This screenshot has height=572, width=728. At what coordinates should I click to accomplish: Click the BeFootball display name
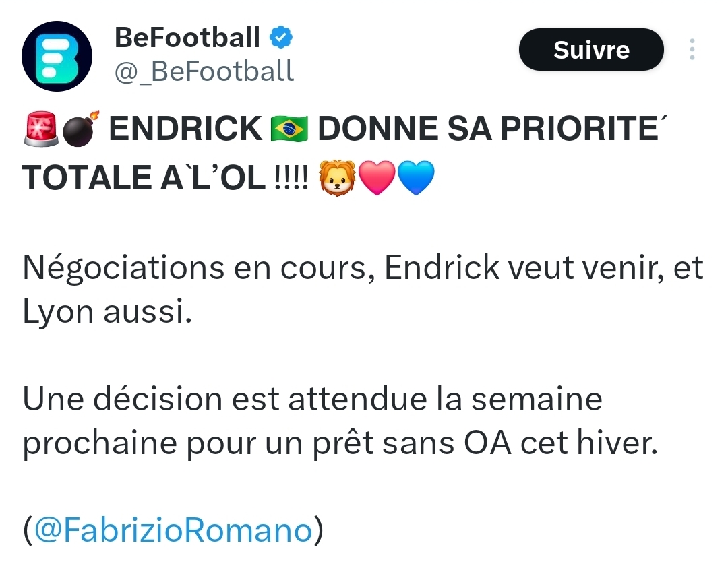pyautogui.click(x=187, y=38)
